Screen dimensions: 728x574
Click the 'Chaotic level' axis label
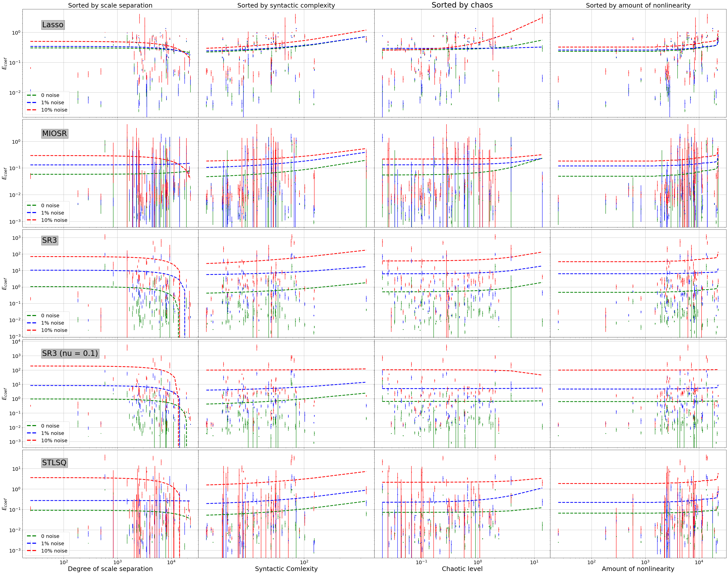pos(462,569)
